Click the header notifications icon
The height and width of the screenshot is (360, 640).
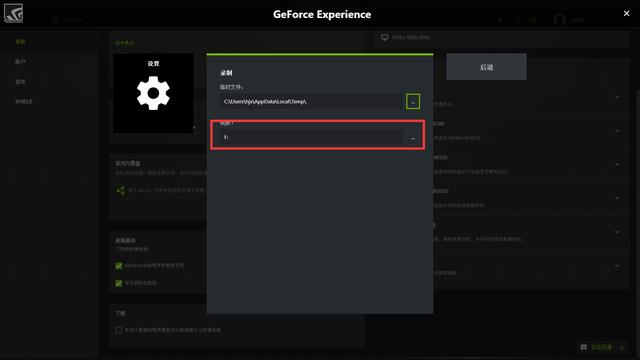[500, 20]
